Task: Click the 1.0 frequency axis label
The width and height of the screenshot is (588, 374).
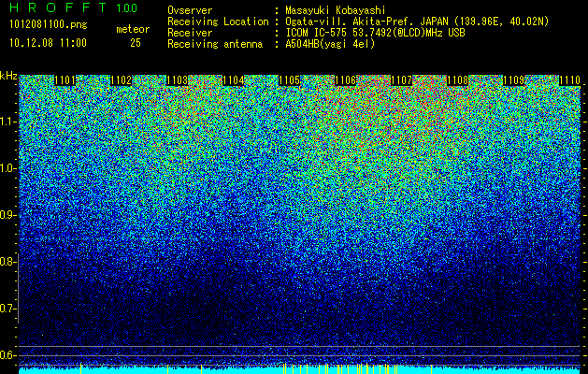Action: click(8, 168)
